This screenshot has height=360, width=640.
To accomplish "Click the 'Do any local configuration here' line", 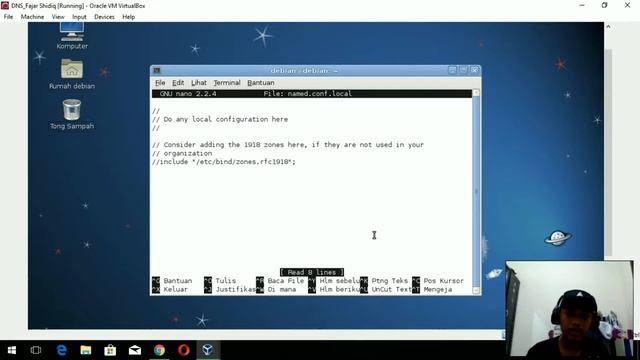I will coord(220,119).
